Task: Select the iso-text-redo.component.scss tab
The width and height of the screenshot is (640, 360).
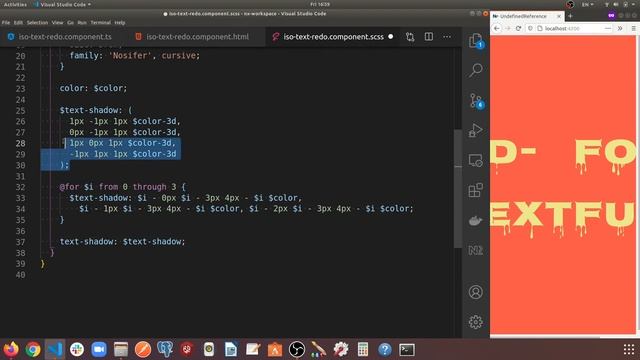Action: [x=333, y=37]
